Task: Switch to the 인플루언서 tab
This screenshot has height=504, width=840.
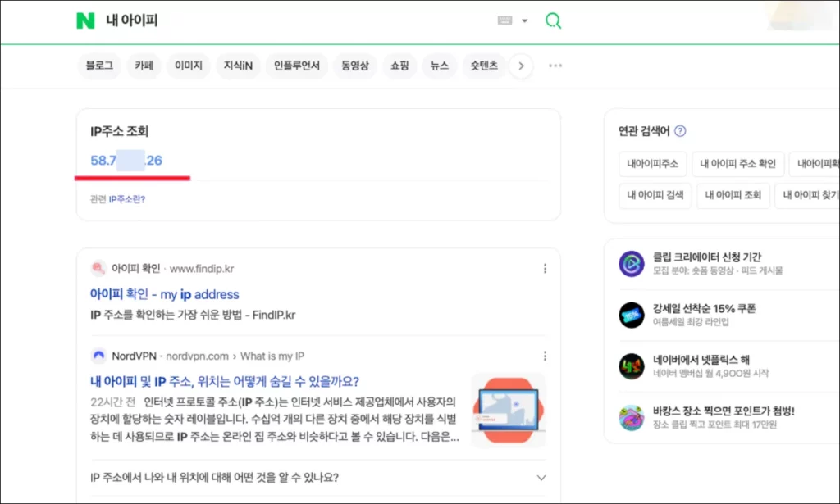Action: pyautogui.click(x=296, y=66)
